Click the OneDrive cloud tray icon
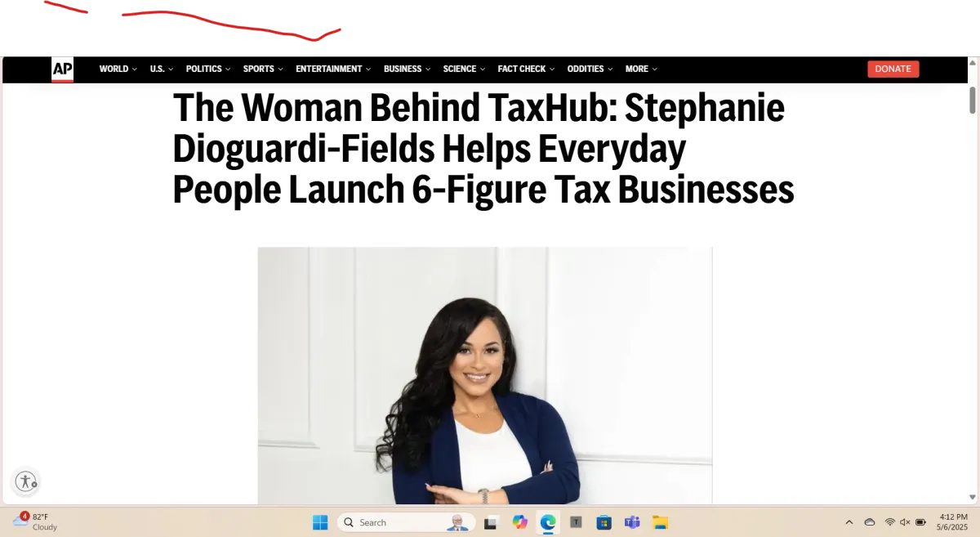 click(x=870, y=522)
